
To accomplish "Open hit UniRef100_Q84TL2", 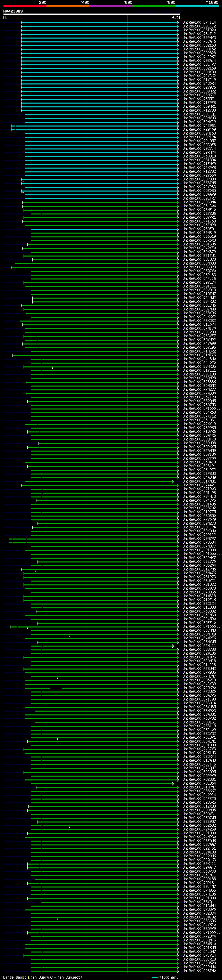I will pyautogui.click(x=199, y=34).
